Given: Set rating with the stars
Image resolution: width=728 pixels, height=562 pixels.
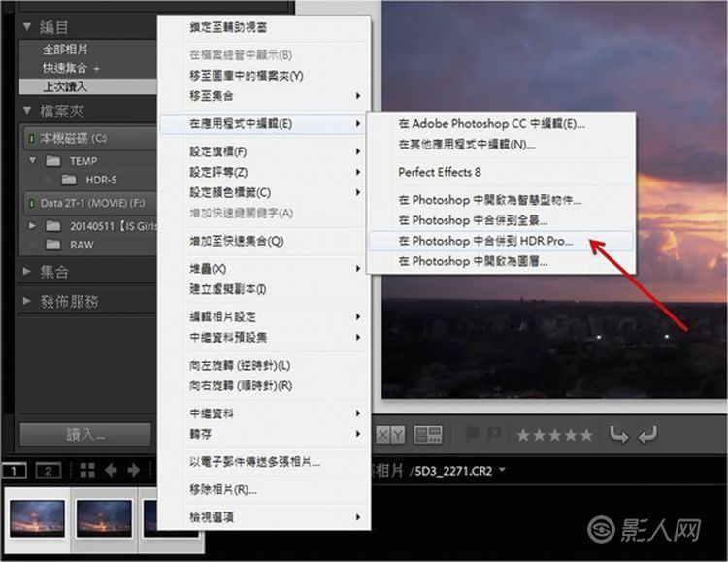Looking at the screenshot, I should point(555,435).
